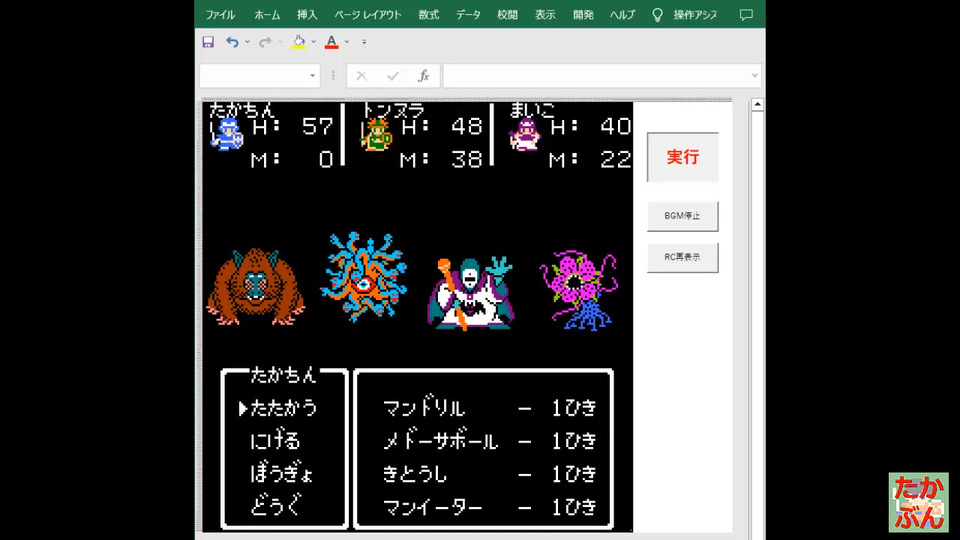Viewport: 960px width, 540px height.
Task: Open the 校閲 ribbon tab
Action: (507, 15)
